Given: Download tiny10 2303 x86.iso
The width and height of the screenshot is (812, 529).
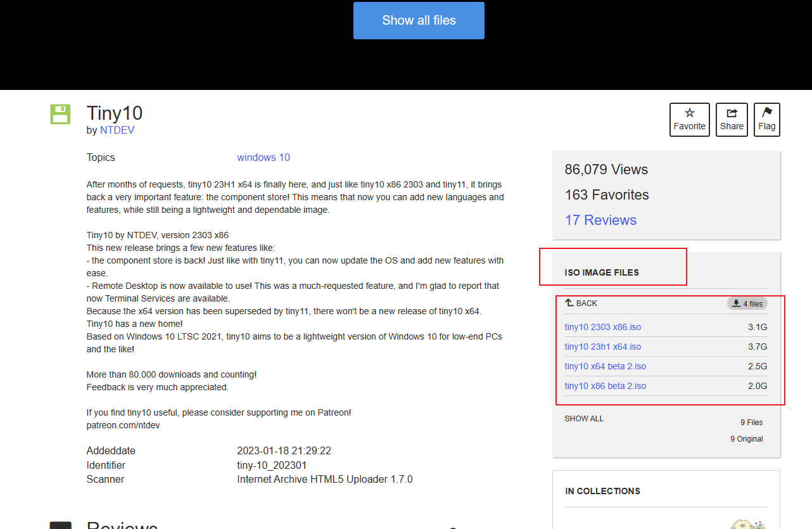Looking at the screenshot, I should click(x=602, y=327).
